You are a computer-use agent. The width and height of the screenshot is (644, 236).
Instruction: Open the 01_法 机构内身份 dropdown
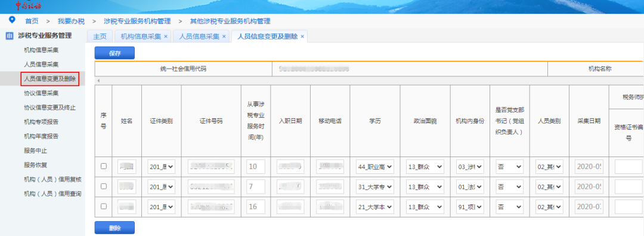pyautogui.click(x=470, y=187)
